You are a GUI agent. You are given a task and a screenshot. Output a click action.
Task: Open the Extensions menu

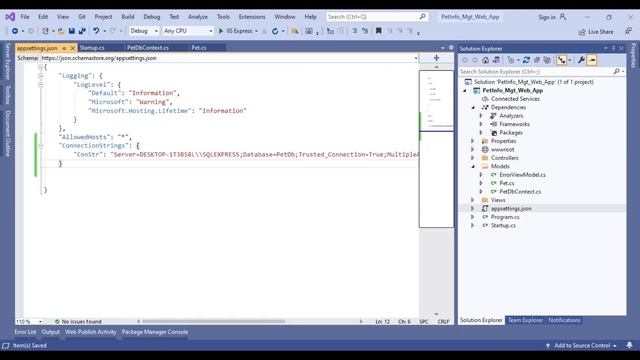pyautogui.click(x=252, y=17)
